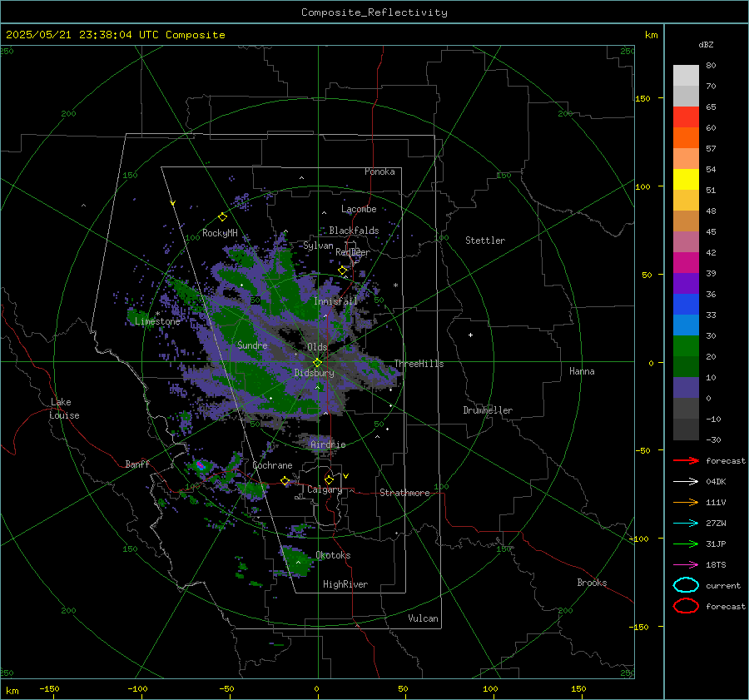This screenshot has width=749, height=700.
Task: Click the yellow diamond marker above Calgary label
Action: [x=329, y=479]
